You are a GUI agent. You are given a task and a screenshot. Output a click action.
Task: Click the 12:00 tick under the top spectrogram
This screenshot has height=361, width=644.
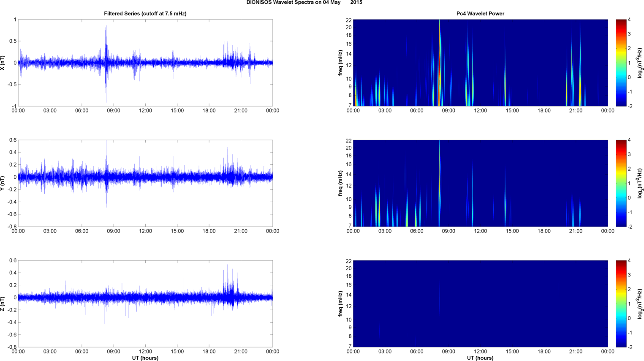point(480,111)
